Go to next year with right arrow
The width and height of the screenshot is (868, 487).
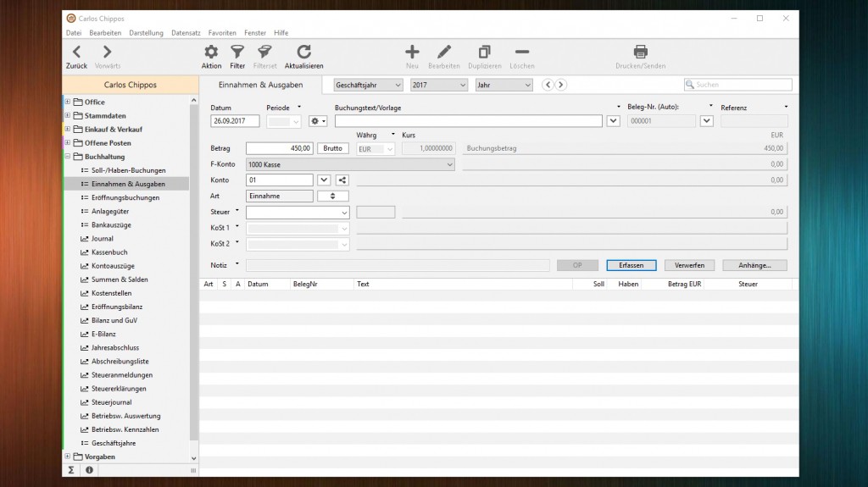coord(560,85)
